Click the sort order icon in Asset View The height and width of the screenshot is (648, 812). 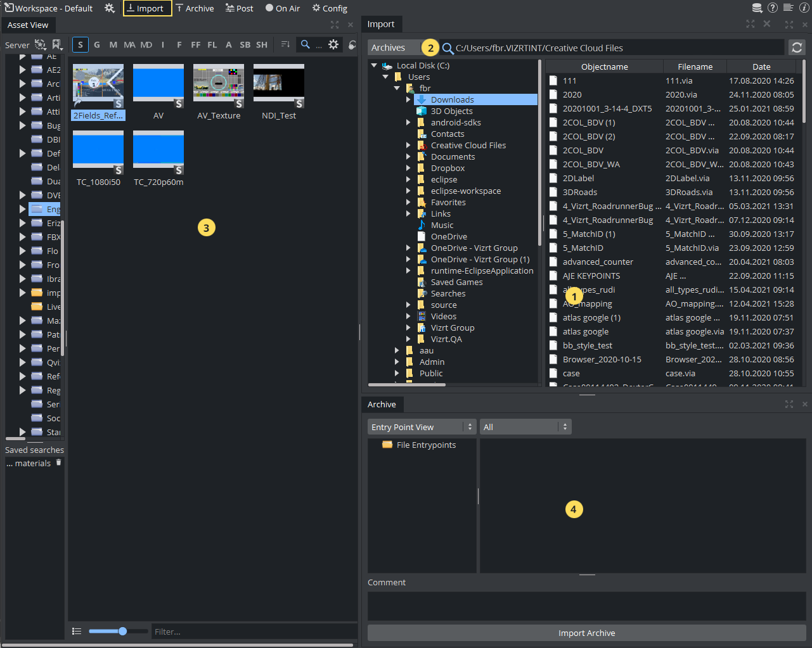pos(285,45)
